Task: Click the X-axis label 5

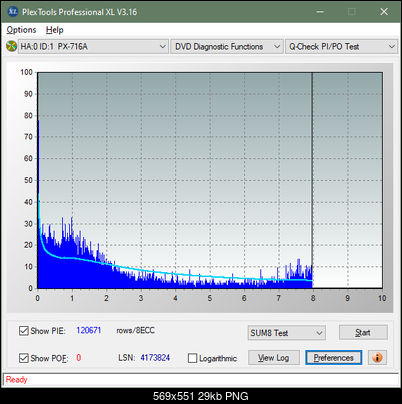Action: (x=210, y=298)
